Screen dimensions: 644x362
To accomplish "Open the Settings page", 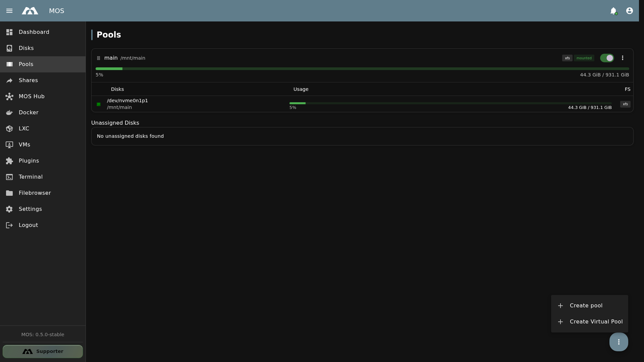I will (43, 209).
